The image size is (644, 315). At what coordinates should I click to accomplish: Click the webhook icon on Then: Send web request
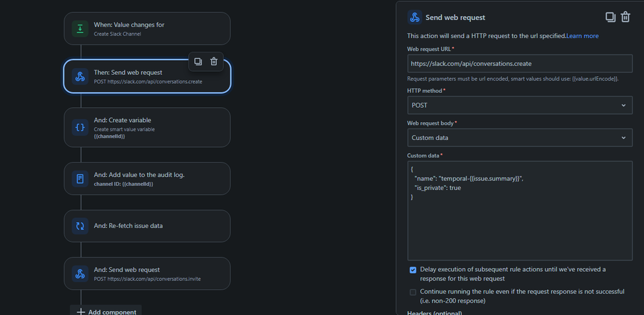point(80,76)
